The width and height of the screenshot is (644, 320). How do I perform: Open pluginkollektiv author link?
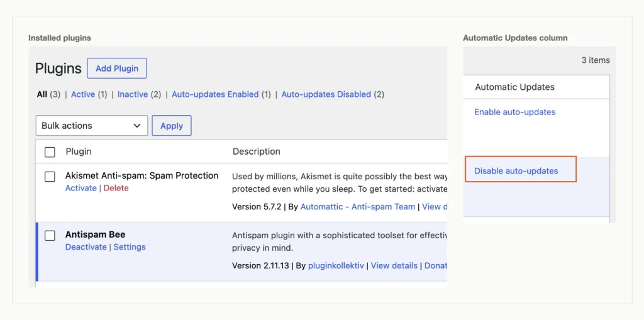point(336,266)
